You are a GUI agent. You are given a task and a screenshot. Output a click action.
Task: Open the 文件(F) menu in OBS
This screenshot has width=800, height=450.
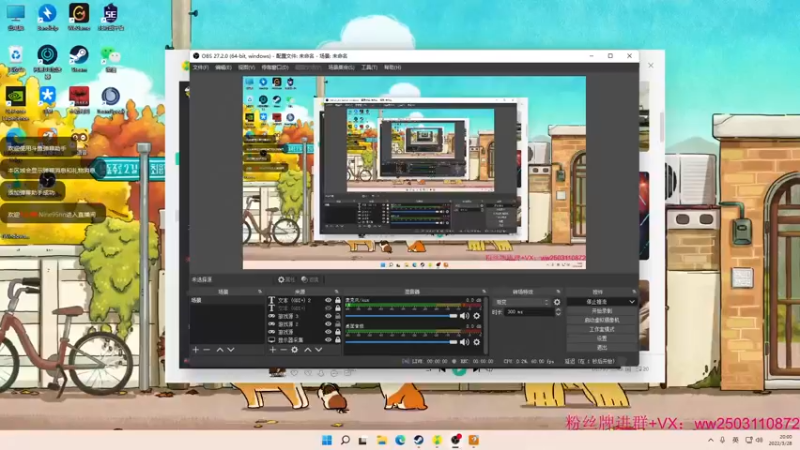[201, 67]
